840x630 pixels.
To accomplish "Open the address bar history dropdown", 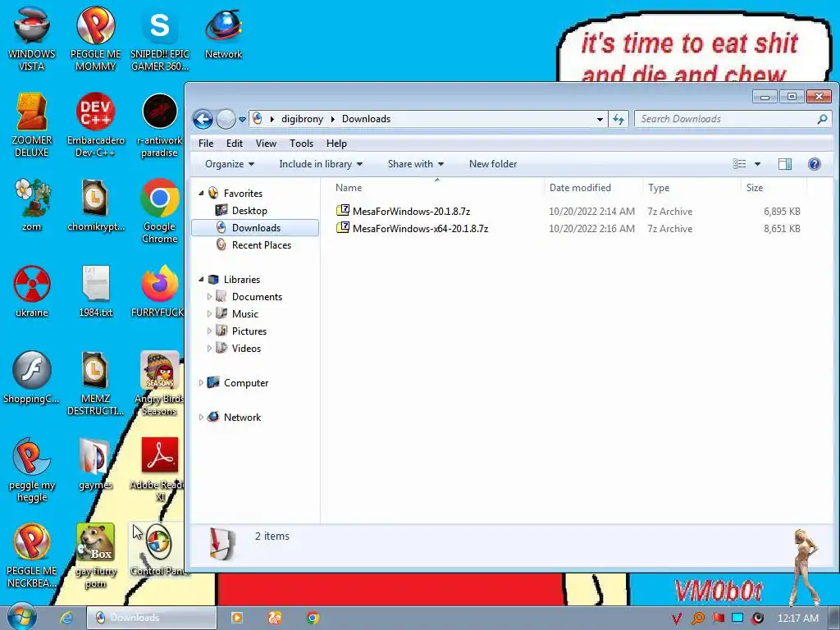I will point(600,119).
